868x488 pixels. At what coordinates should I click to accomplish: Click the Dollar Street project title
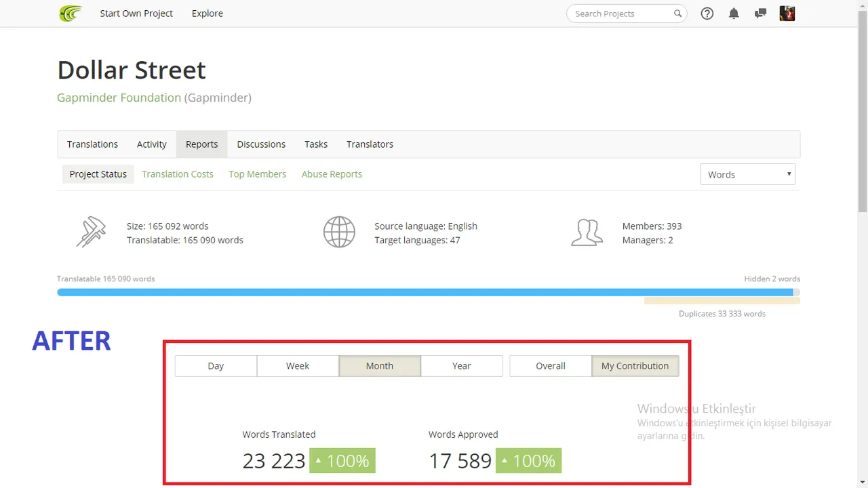132,70
